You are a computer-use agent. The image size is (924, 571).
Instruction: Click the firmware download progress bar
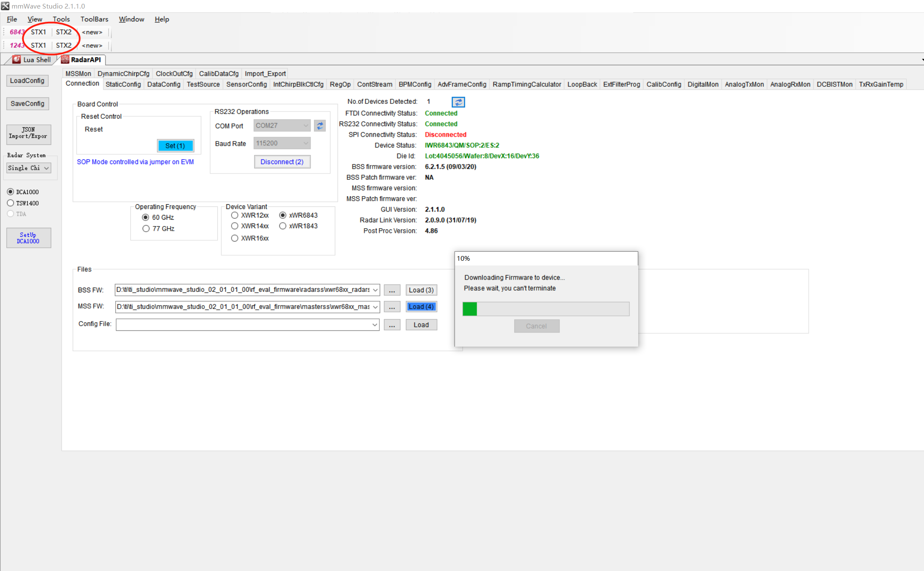546,309
